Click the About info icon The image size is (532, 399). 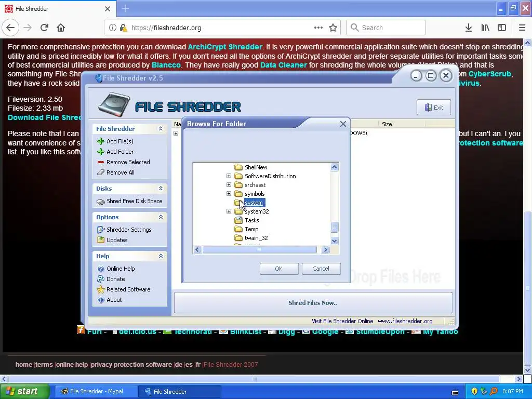101,300
